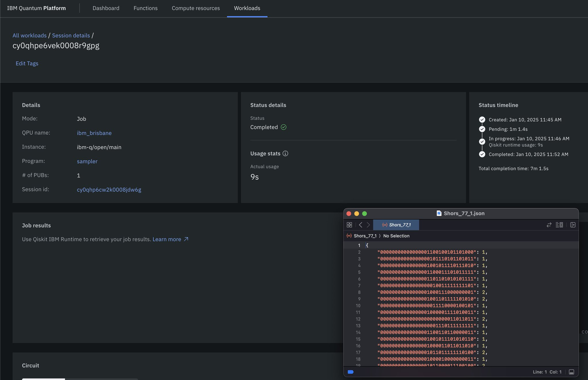
Task: Open the Functions tab
Action: coord(146,8)
